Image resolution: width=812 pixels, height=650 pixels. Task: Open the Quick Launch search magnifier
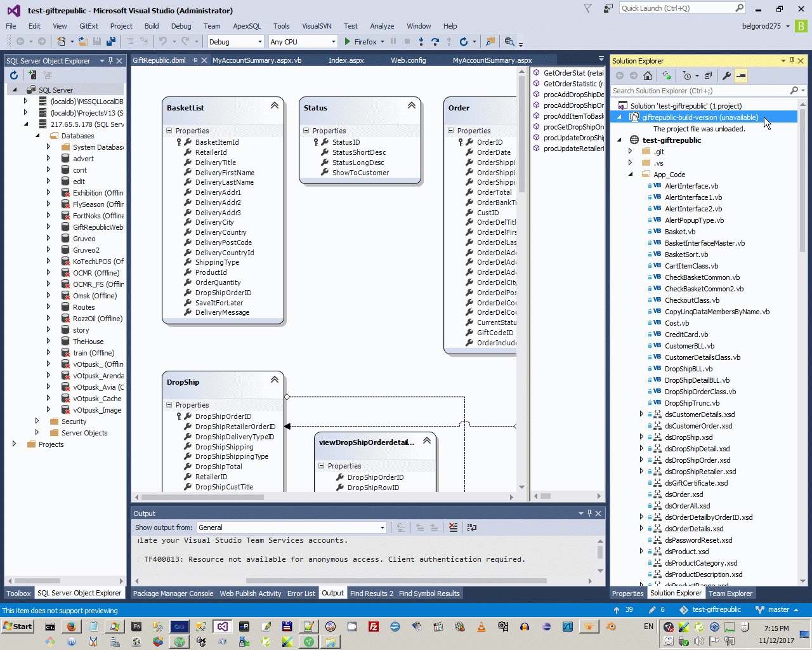click(x=740, y=8)
